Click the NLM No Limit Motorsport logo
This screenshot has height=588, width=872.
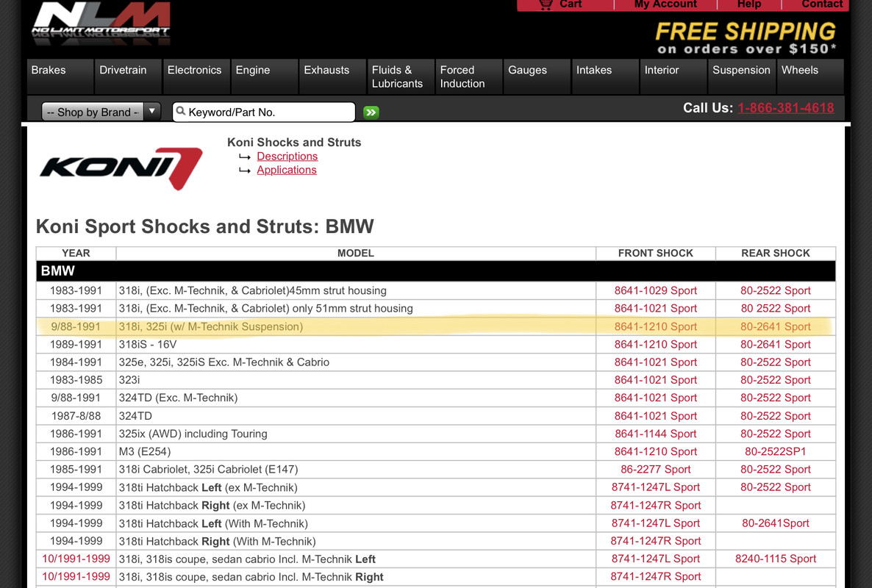tap(101, 24)
